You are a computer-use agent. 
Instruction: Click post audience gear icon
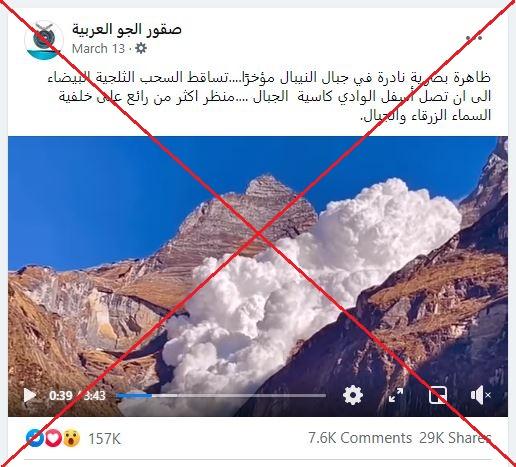(x=141, y=48)
